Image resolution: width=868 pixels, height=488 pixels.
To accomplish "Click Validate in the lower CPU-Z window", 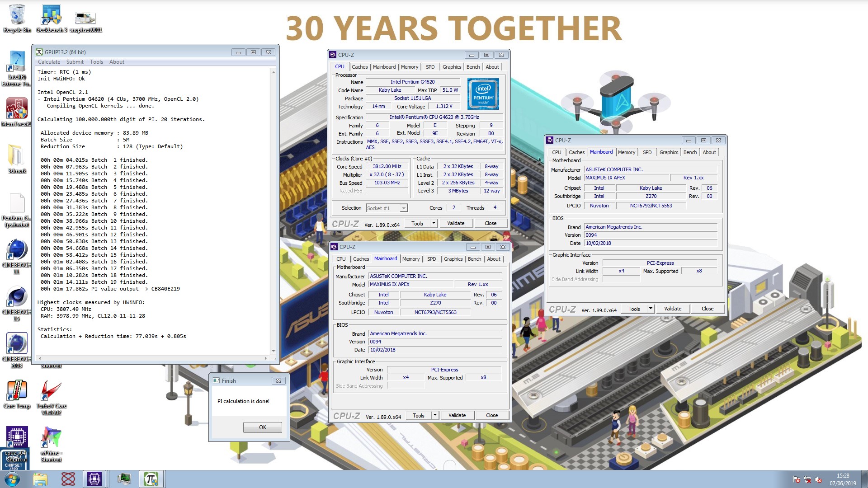I will point(457,415).
